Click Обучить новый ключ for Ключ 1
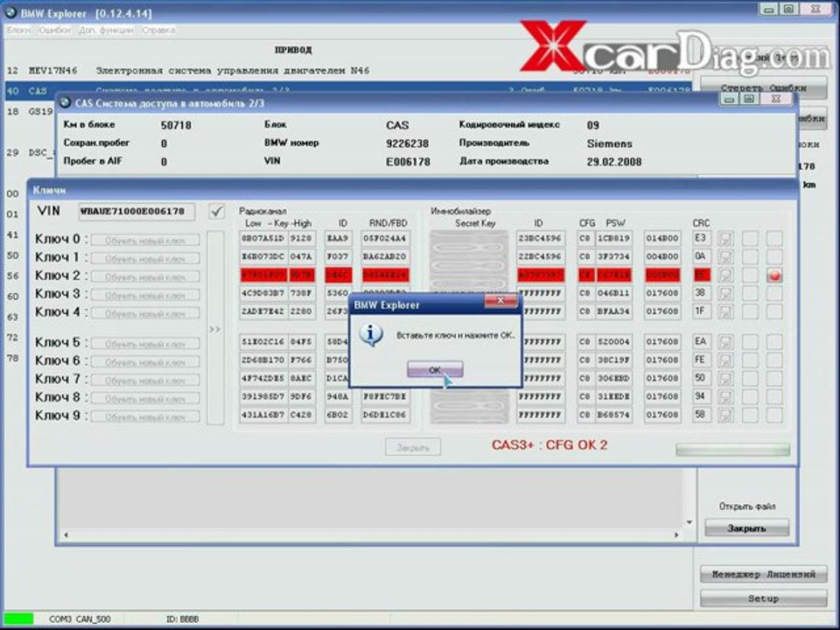This screenshot has height=630, width=840. [145, 259]
